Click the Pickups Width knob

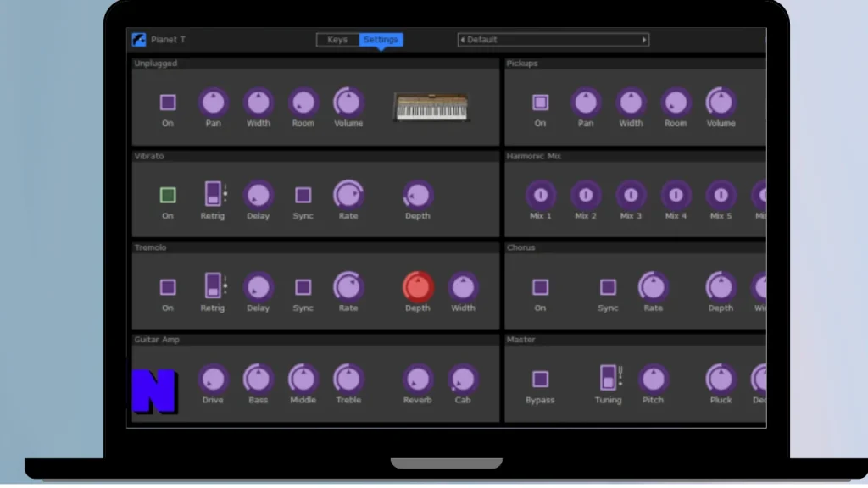tap(631, 103)
